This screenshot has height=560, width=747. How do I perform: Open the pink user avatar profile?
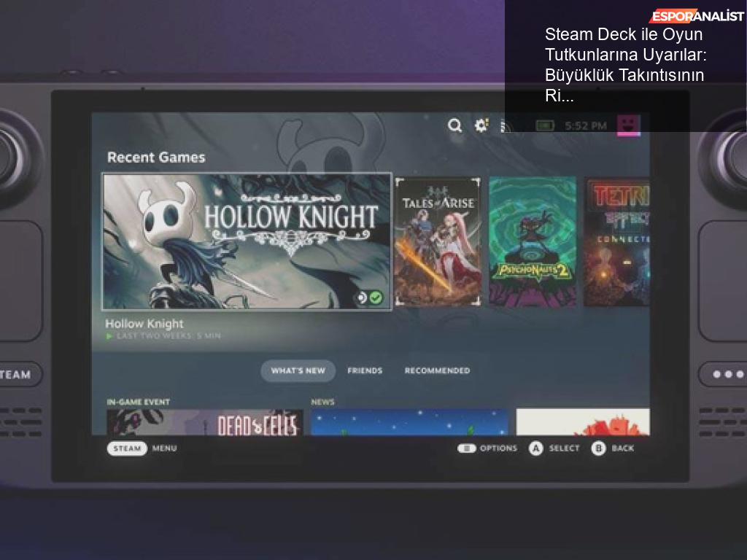(628, 125)
